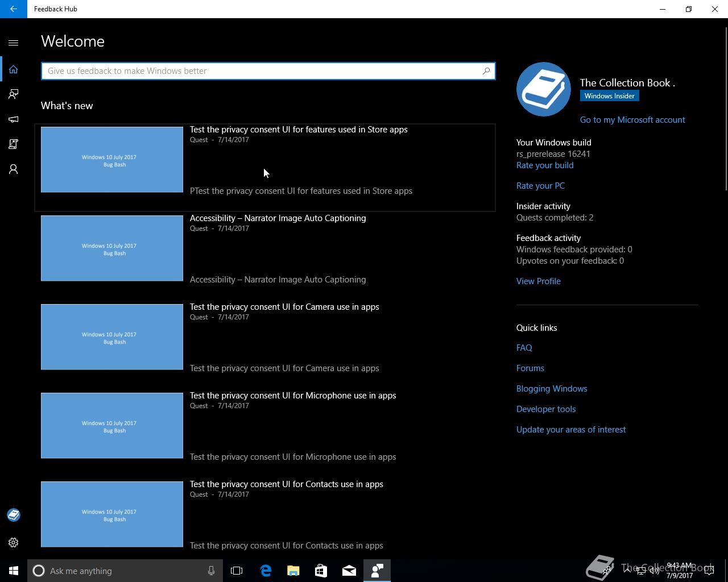This screenshot has width=728, height=582.
Task: Open Task View on the taskbar
Action: click(x=237, y=571)
